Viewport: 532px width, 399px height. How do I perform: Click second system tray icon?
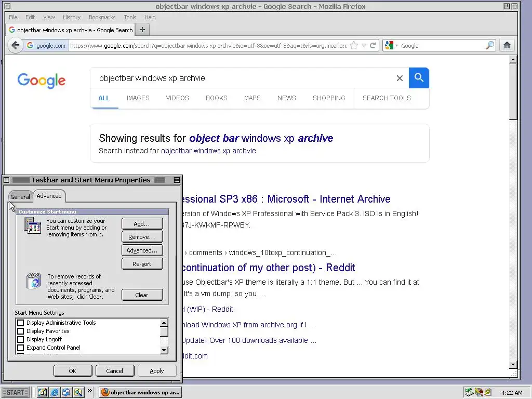point(478,392)
